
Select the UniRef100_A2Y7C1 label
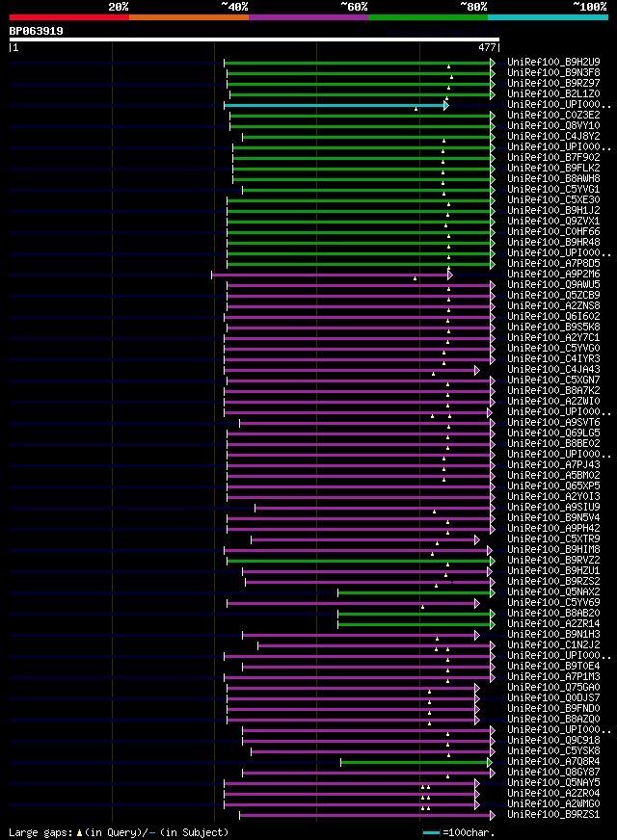[x=553, y=338]
